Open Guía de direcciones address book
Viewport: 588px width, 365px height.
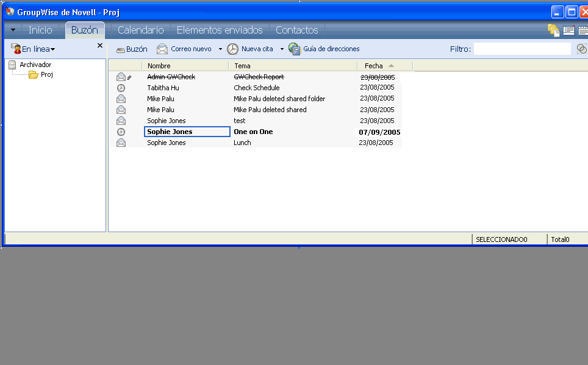coord(324,49)
